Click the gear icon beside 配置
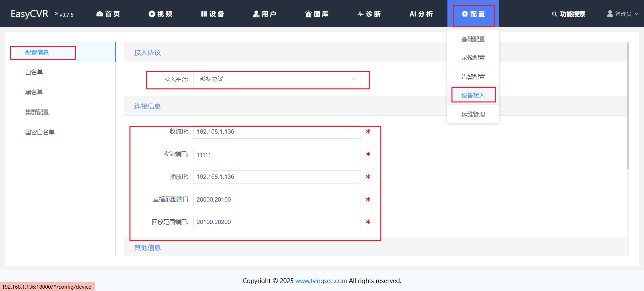Viewport: 644px width, 291px height. tap(465, 14)
